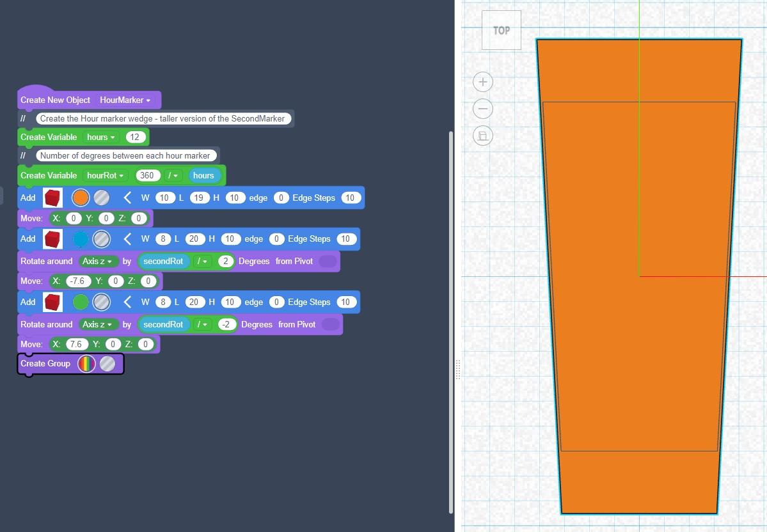Viewport: 767px width, 532px height.
Task: Open the HourMarker object dropdown
Action: (x=125, y=100)
